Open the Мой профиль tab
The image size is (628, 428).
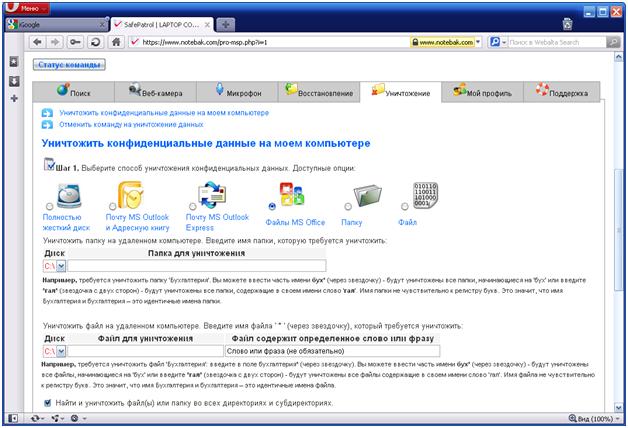483,92
